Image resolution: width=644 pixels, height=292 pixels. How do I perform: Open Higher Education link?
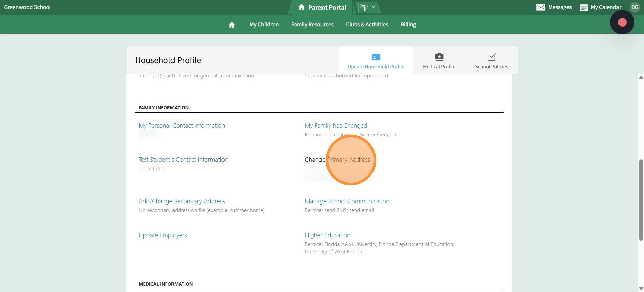pyautogui.click(x=328, y=235)
